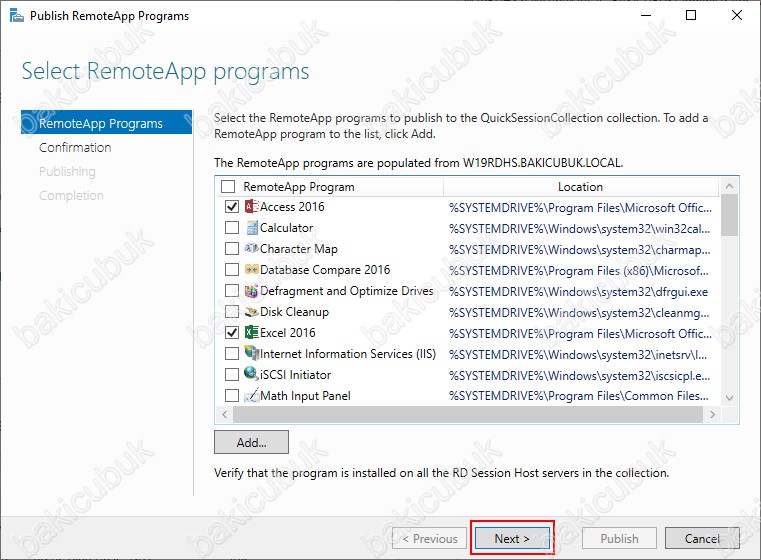Select the Internet Information Services (IIS) name
Screen dimensions: 761x560
pos(348,353)
